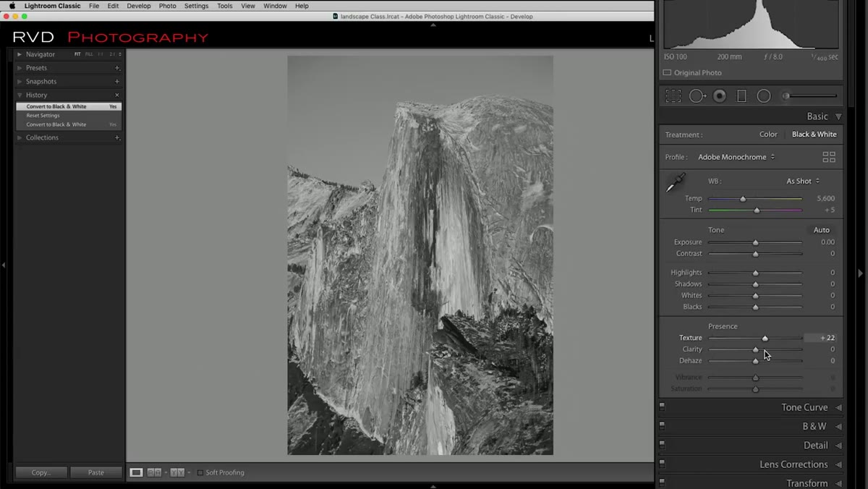
Task: Toggle the Detail panel switch
Action: click(662, 446)
